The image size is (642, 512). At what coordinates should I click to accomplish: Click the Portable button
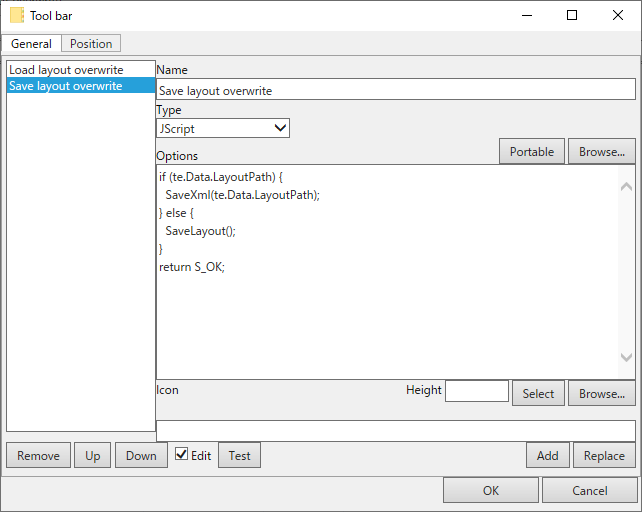pos(531,152)
